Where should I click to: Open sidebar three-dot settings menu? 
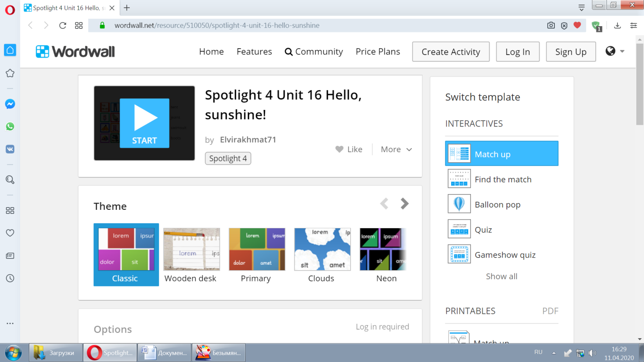tap(10, 323)
